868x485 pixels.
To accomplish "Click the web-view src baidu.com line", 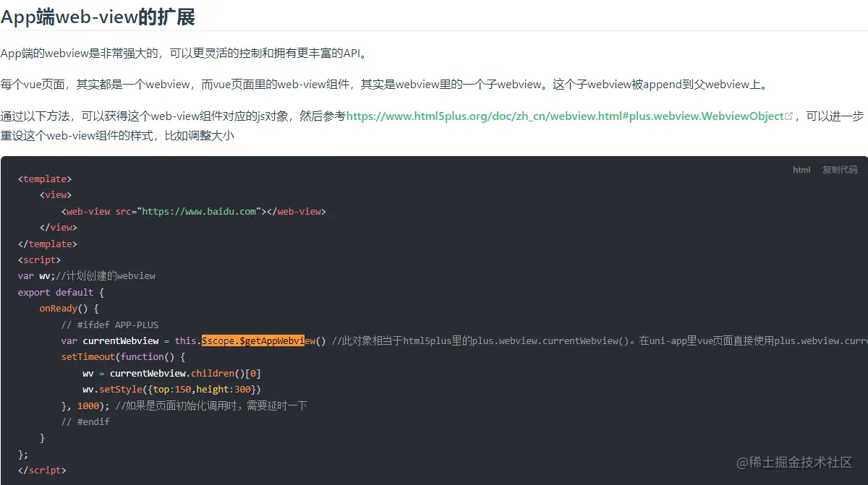I will (194, 211).
